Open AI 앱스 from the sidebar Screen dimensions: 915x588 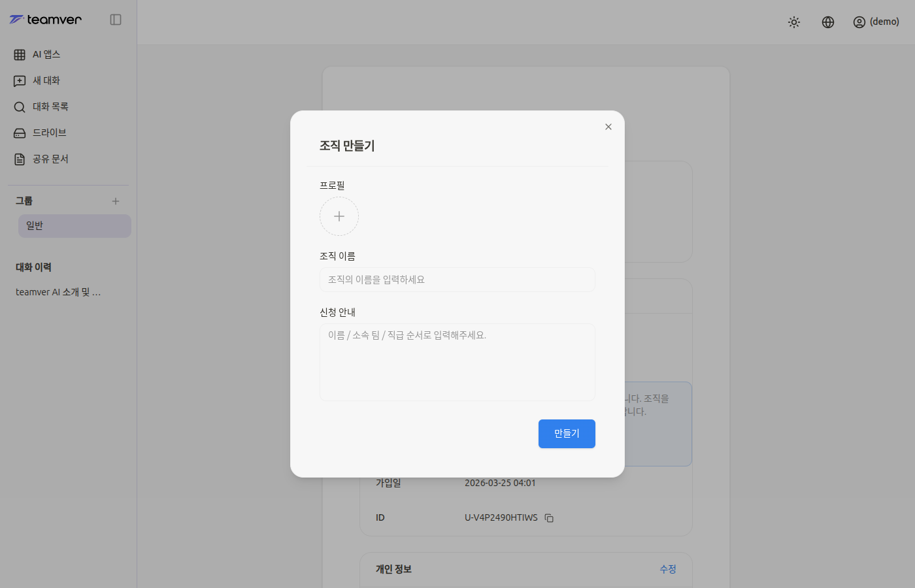[x=46, y=54]
